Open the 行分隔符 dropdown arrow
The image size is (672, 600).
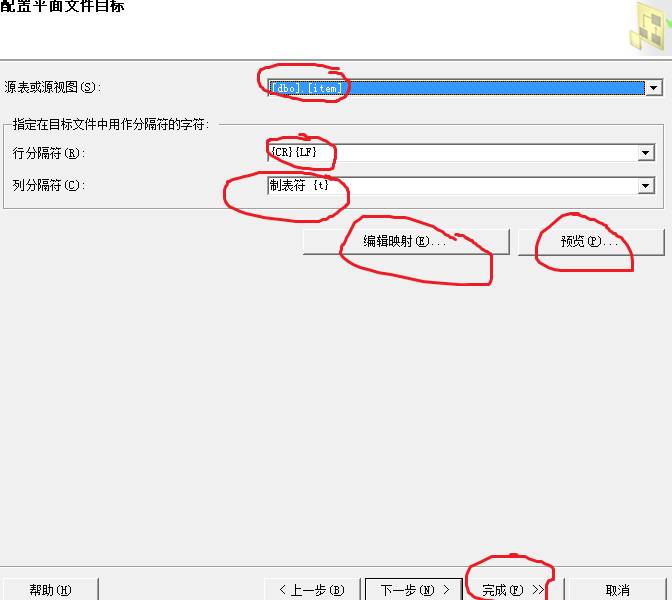tap(646, 153)
